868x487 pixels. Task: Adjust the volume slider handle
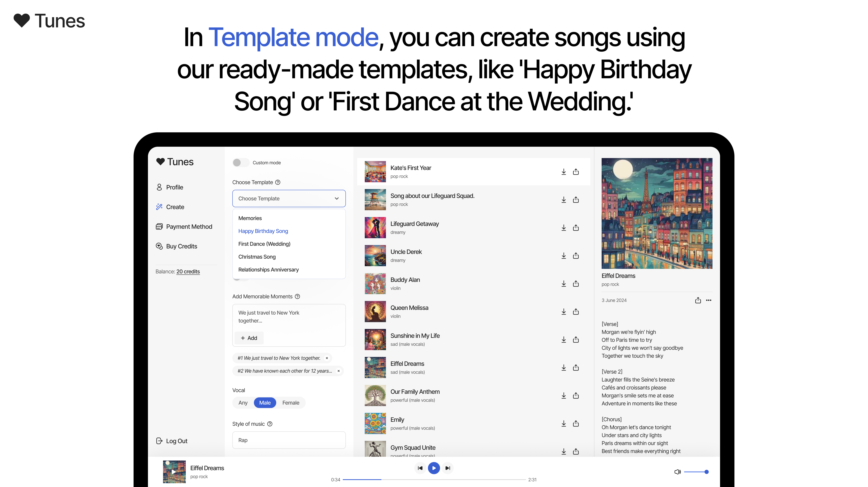[x=706, y=472]
